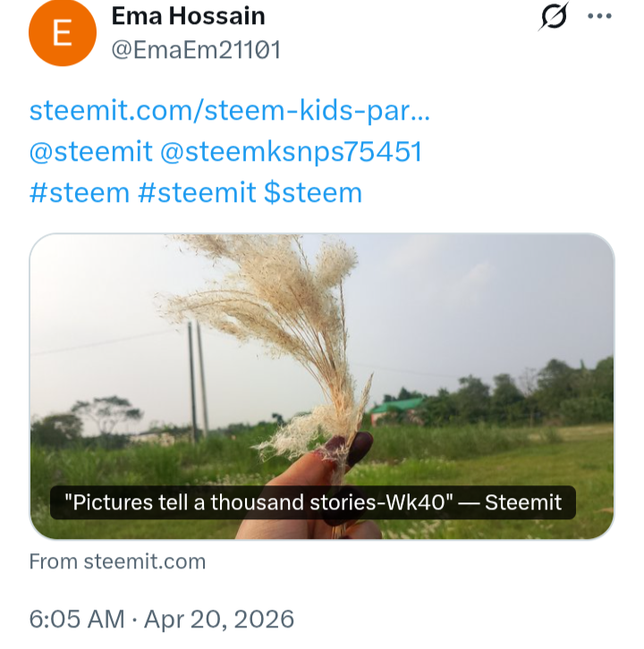Open the $steem cashtag
Image resolution: width=644 pixels, height=649 pixels.
[313, 193]
